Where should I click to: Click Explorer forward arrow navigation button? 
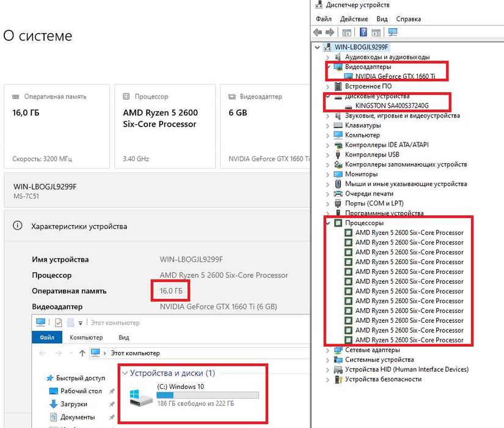click(x=58, y=353)
